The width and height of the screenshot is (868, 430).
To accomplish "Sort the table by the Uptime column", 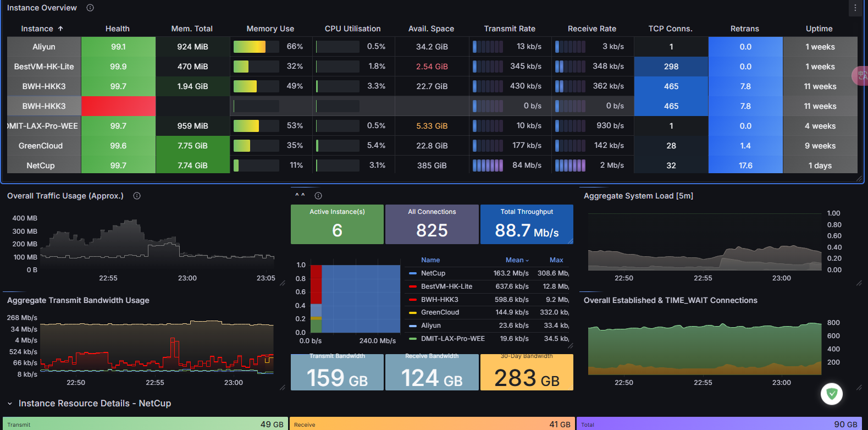I will point(819,29).
